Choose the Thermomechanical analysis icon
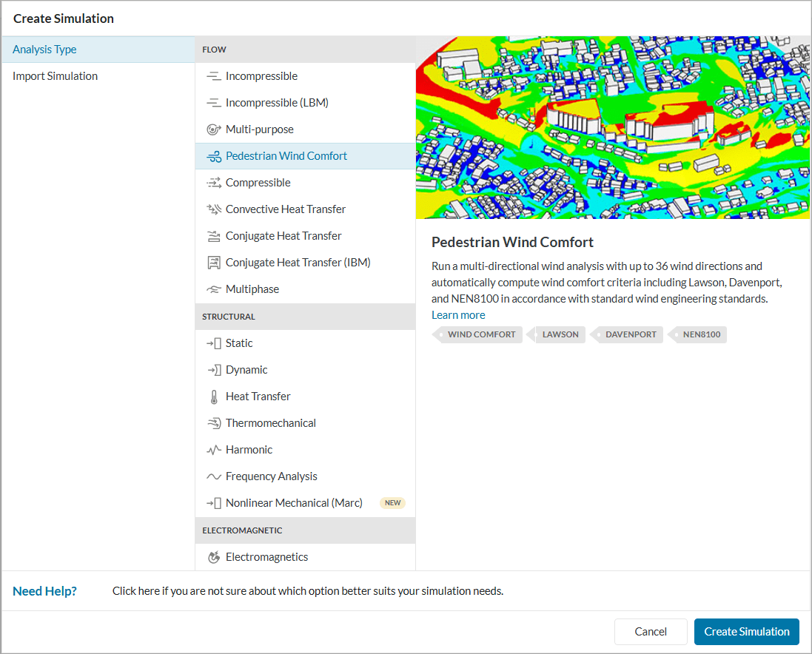This screenshot has height=654, width=812. (213, 422)
